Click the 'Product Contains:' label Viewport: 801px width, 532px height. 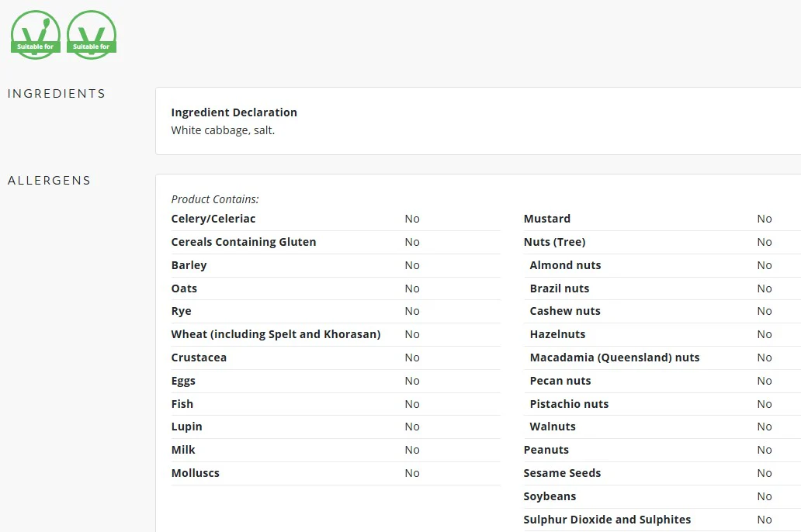tap(215, 199)
